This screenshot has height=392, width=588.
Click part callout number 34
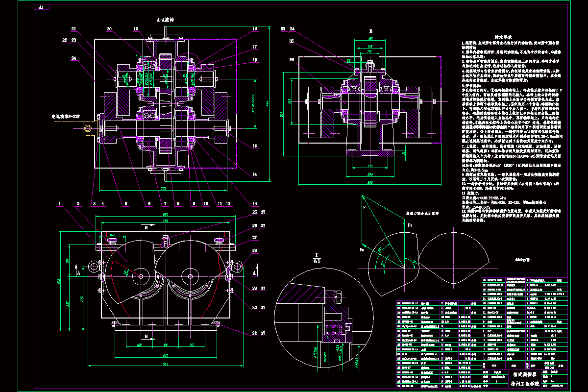(x=291, y=28)
